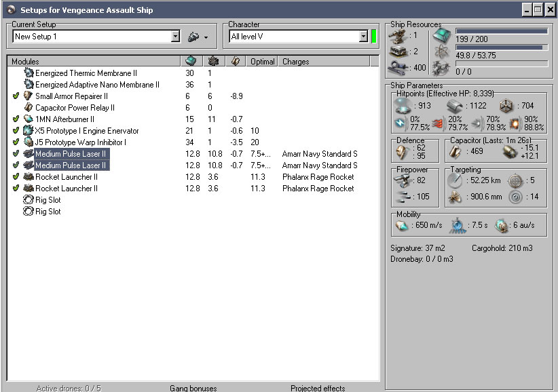Image resolution: width=558 pixels, height=392 pixels.
Task: Toggle the first Rocket Launcher II checkmark
Action: [16, 176]
